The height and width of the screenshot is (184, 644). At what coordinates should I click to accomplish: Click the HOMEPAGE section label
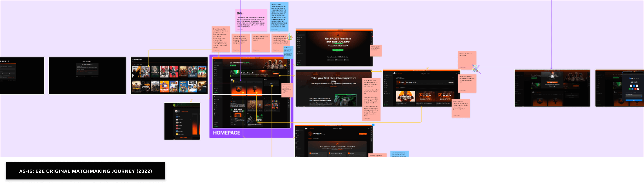[x=226, y=133]
